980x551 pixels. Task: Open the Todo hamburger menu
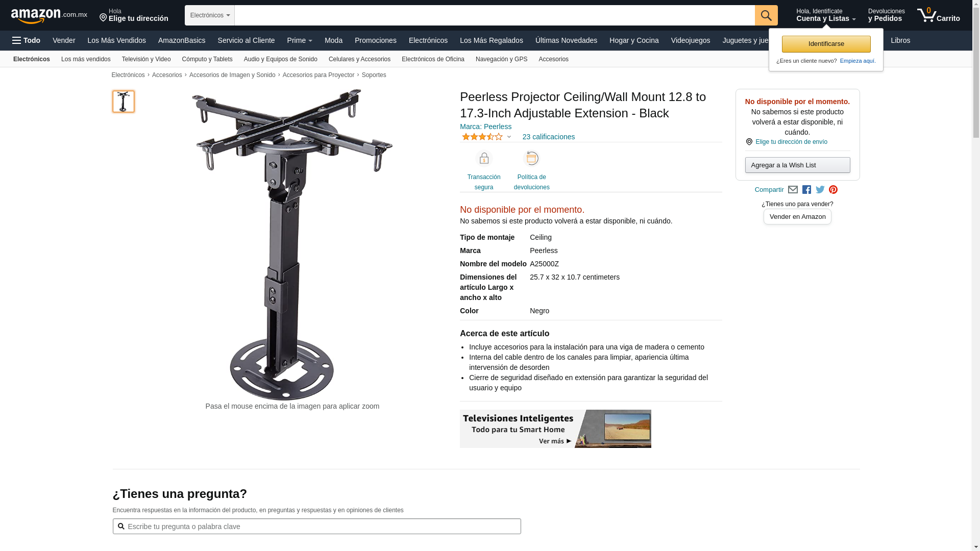coord(27,40)
